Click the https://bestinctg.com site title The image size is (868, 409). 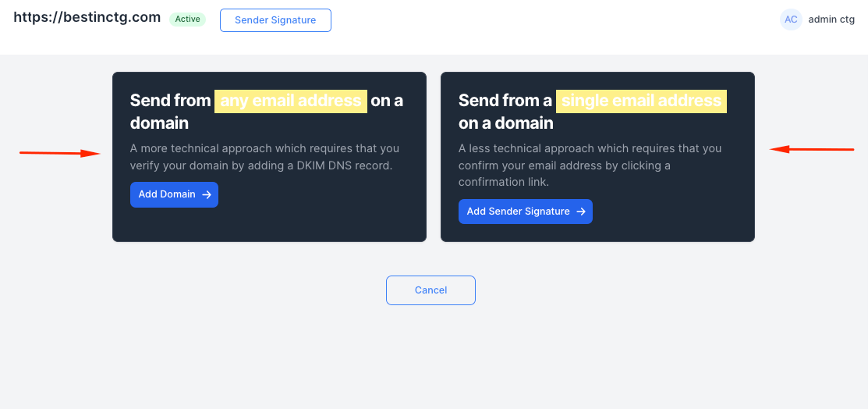point(87,18)
